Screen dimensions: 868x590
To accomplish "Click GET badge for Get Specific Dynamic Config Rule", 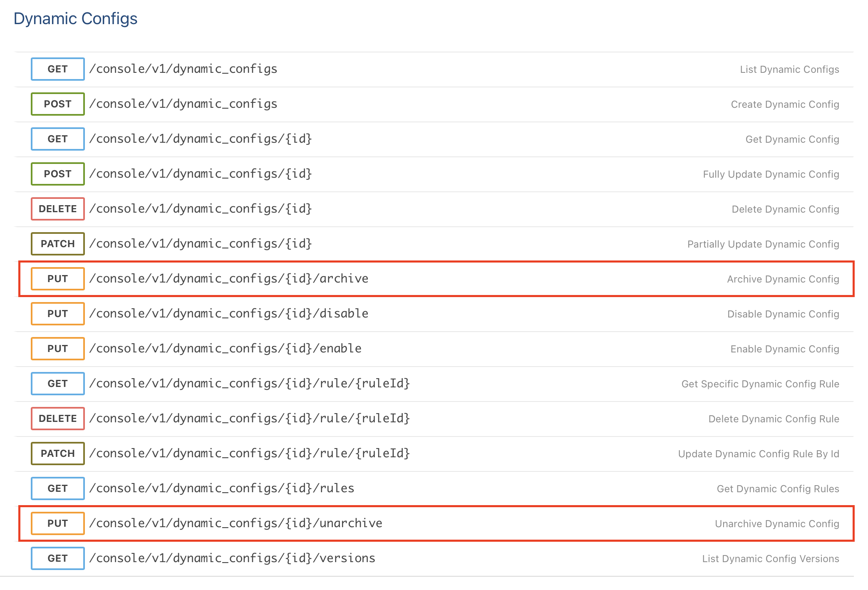I will [x=58, y=384].
